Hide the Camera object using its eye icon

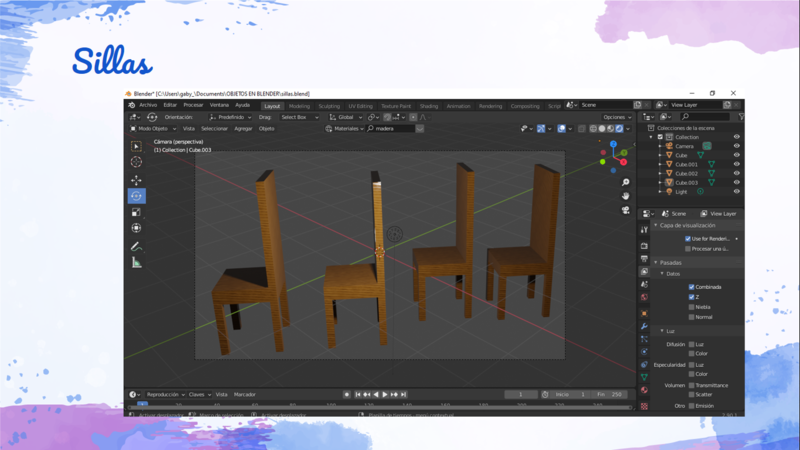(737, 146)
